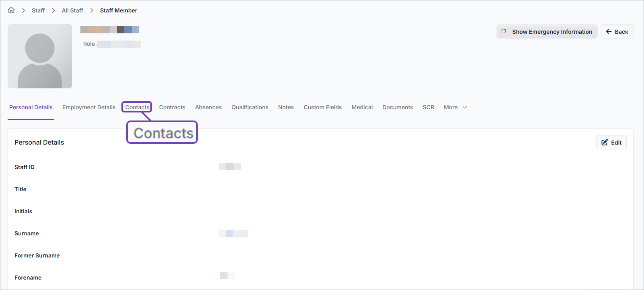The height and width of the screenshot is (290, 644).
Task: Open the Contracts tab
Action: (172, 107)
